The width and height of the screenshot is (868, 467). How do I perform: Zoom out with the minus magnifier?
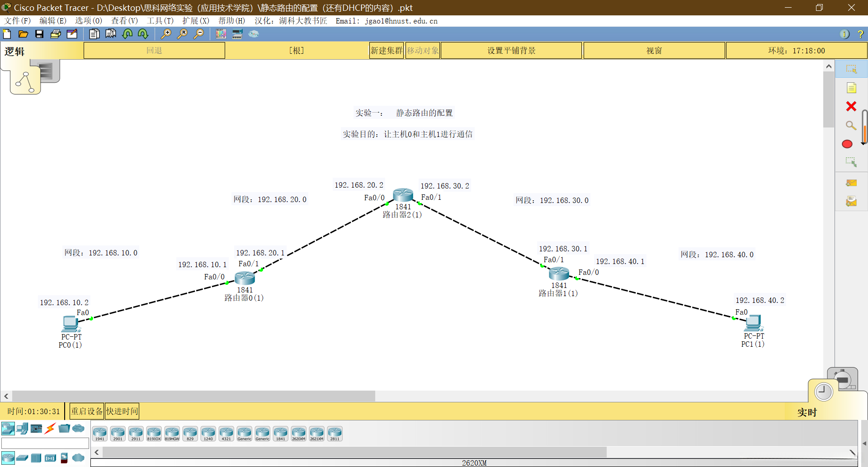point(198,34)
